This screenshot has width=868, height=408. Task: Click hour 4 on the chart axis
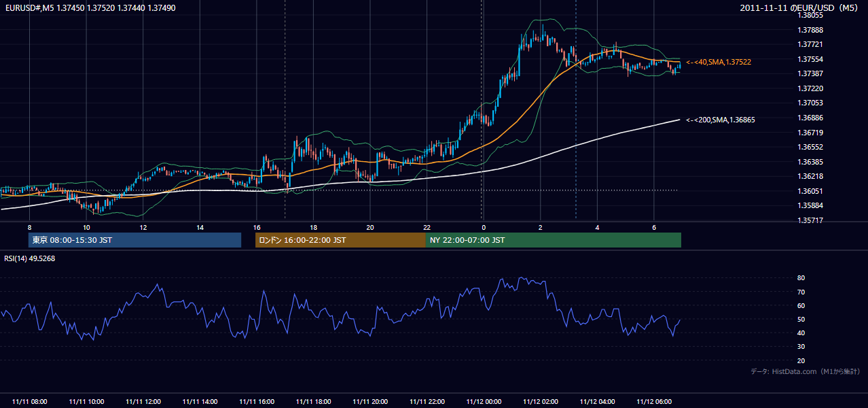point(597,227)
